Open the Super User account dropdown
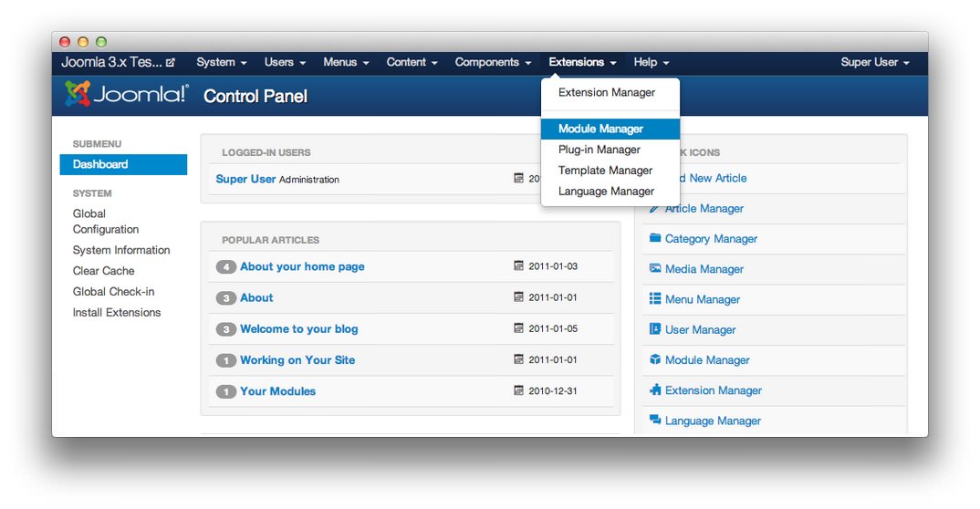 click(875, 62)
